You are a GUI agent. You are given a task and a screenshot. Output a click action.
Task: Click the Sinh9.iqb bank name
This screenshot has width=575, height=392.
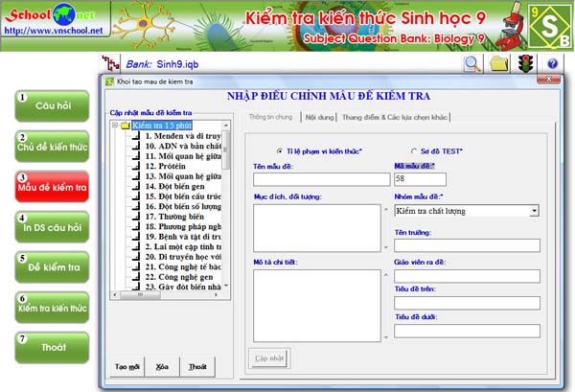click(x=177, y=64)
